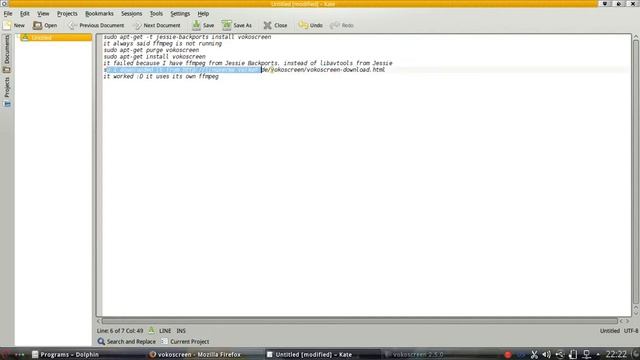The width and height of the screenshot is (640, 360).
Task: Open the Settings menu
Action: [x=180, y=13]
